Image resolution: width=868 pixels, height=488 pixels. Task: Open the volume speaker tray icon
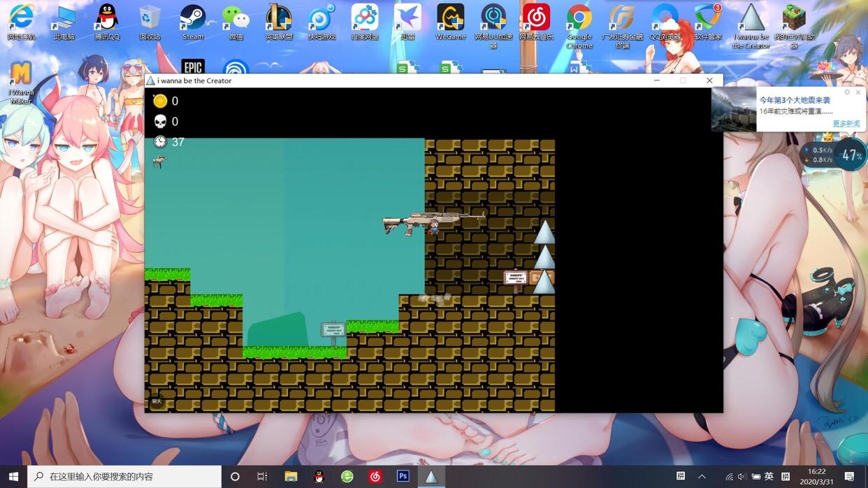[742, 477]
